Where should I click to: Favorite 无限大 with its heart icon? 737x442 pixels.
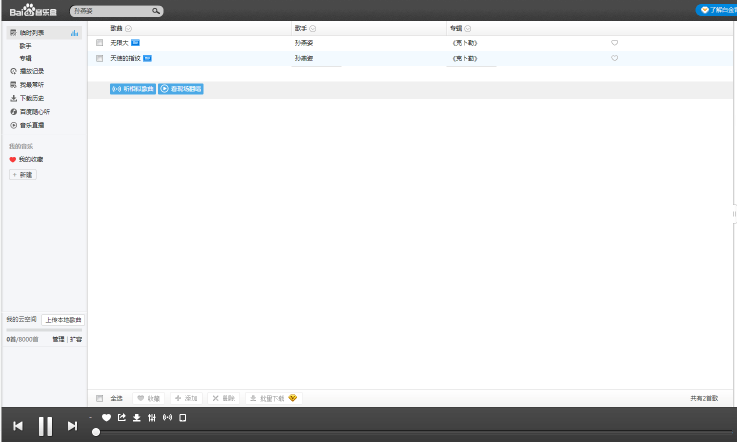tap(614, 43)
